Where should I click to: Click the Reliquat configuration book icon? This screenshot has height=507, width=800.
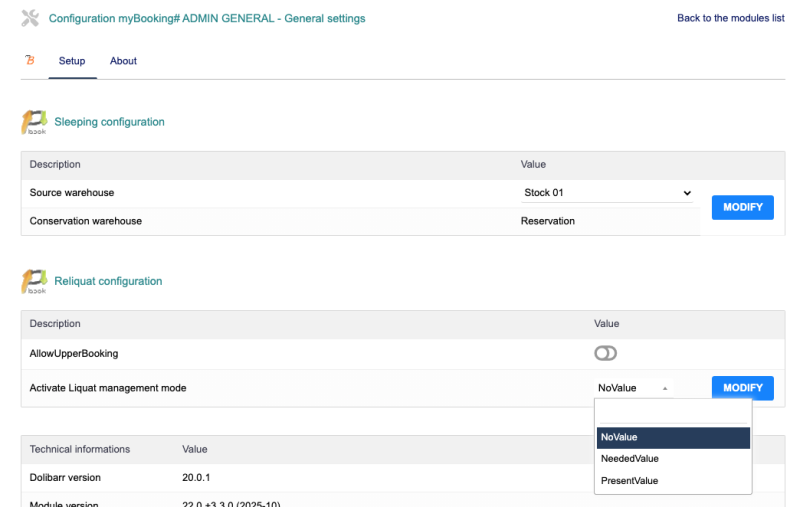tap(33, 283)
